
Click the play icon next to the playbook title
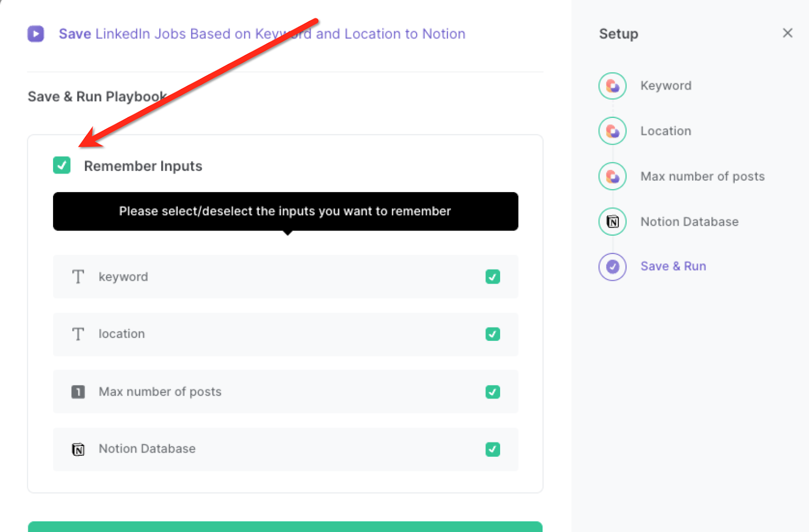pos(35,33)
